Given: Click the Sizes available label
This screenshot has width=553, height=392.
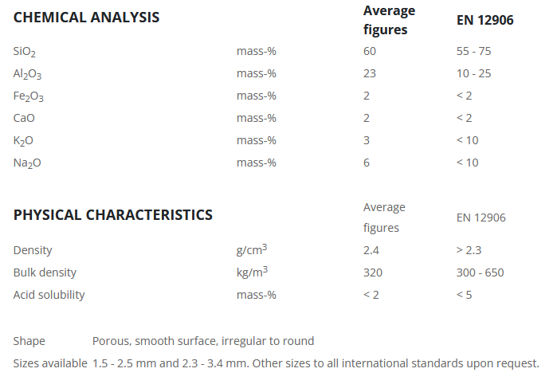Looking at the screenshot, I should pyautogui.click(x=49, y=363).
